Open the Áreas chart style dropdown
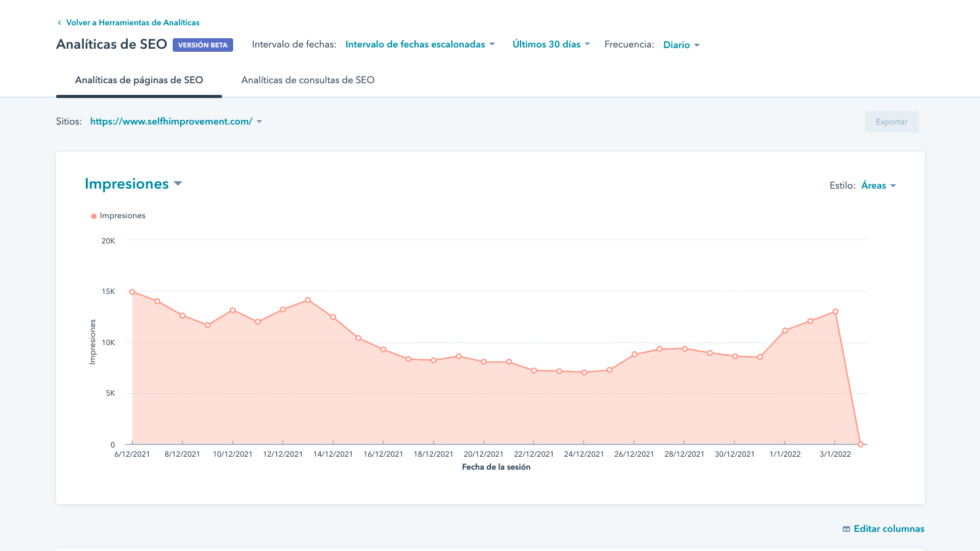Image resolution: width=980 pixels, height=551 pixels. pos(878,186)
